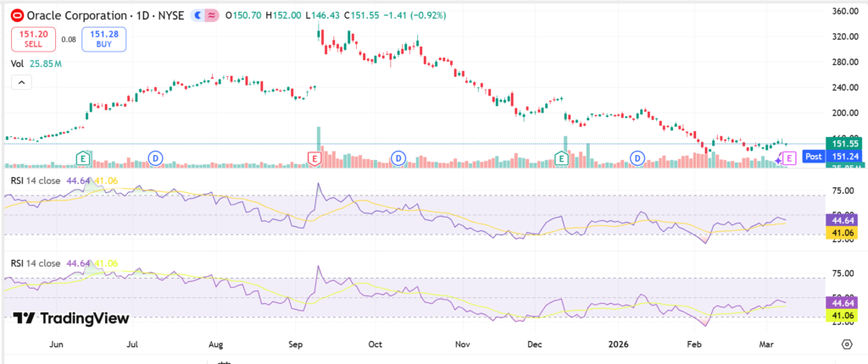Select the Vol indicator legend

pos(17,63)
